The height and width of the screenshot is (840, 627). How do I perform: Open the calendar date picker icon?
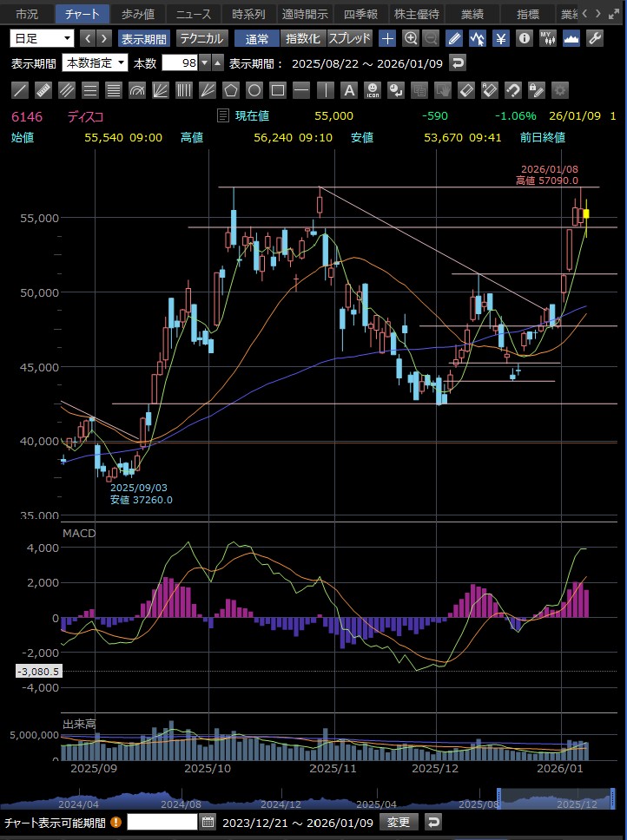pos(208,822)
